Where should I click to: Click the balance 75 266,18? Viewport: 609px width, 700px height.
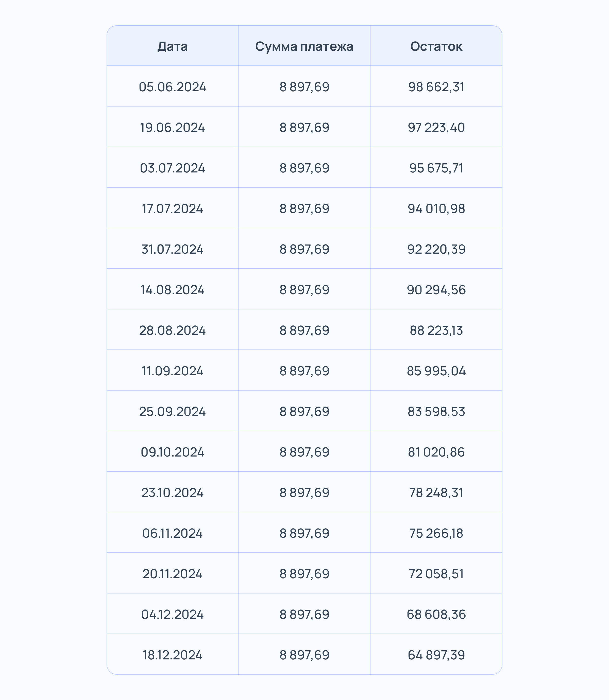point(436,533)
